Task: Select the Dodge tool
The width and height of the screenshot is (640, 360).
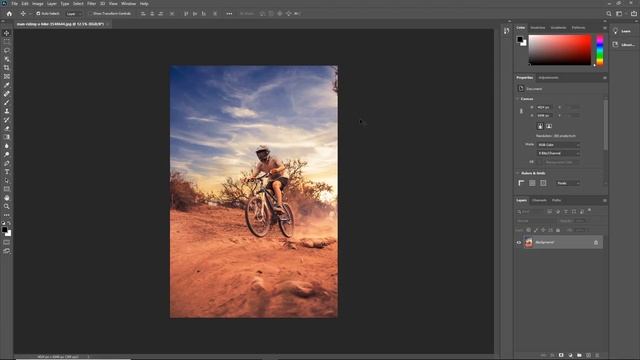Action: [7, 154]
